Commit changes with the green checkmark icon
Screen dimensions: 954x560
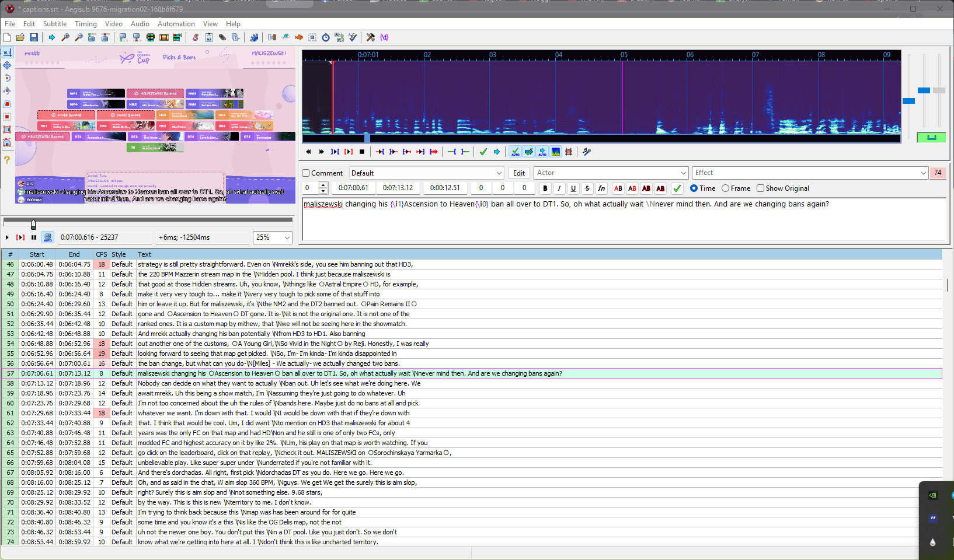pyautogui.click(x=483, y=152)
